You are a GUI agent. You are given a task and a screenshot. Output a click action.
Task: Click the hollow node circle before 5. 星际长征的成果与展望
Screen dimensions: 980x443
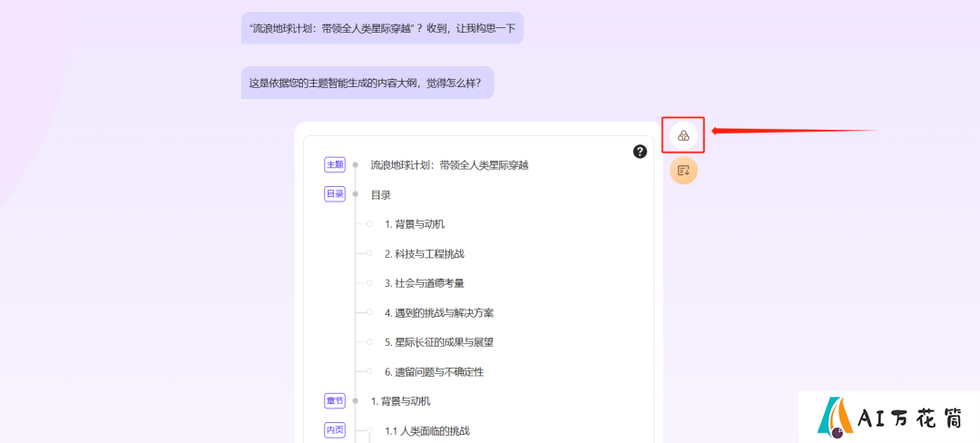pos(368,341)
